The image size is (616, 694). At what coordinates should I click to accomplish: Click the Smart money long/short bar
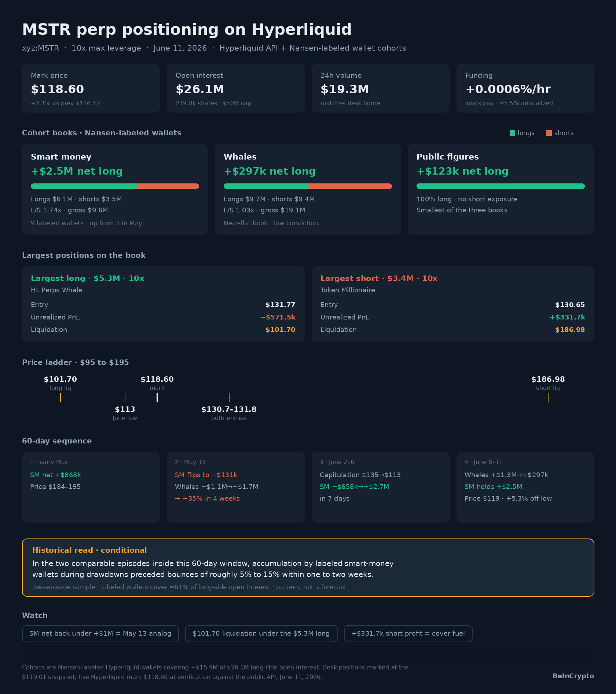pos(115,186)
